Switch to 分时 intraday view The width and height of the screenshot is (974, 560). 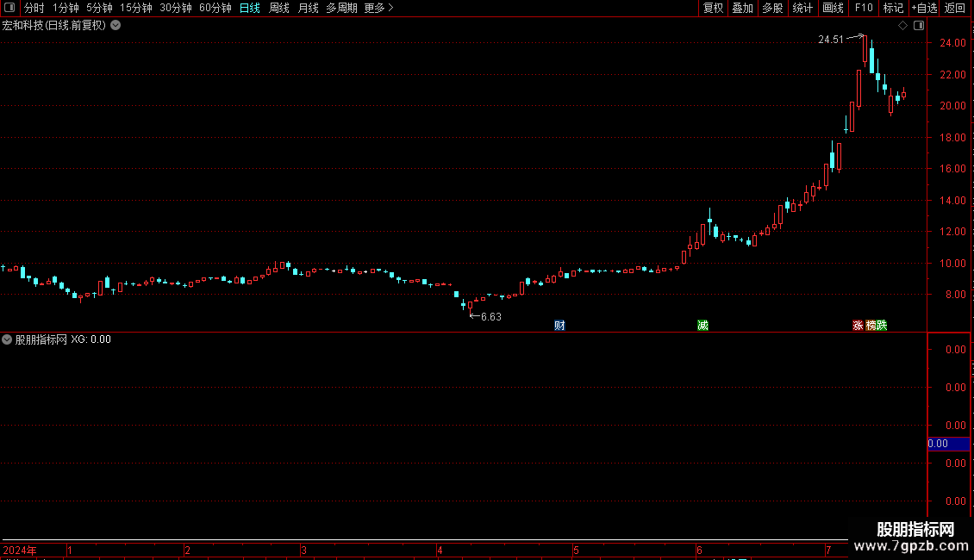34,8
